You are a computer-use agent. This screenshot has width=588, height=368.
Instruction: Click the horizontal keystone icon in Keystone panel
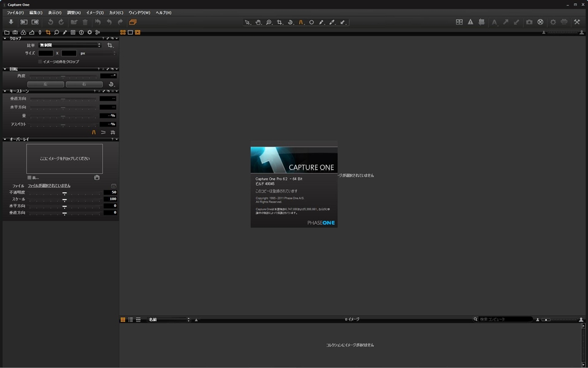coord(103,132)
